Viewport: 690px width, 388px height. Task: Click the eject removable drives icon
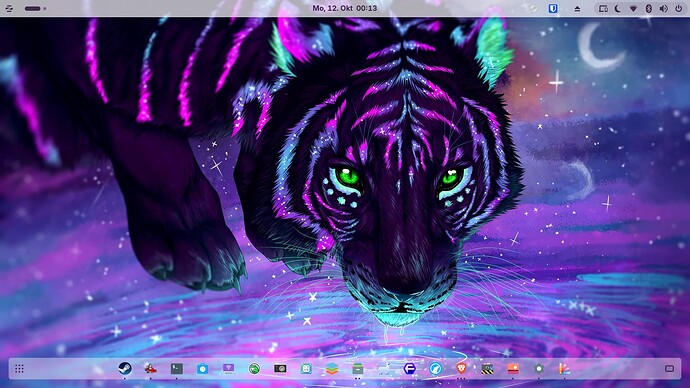[x=577, y=9]
